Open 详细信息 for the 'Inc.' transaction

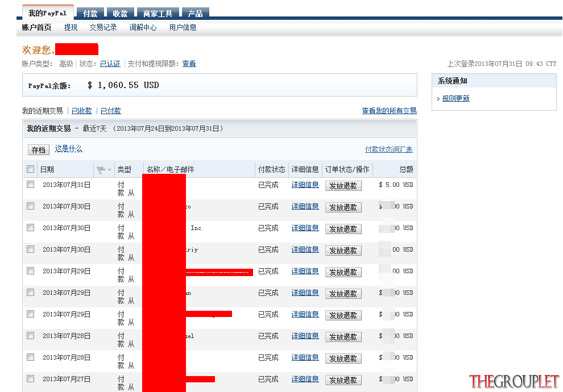point(305,228)
